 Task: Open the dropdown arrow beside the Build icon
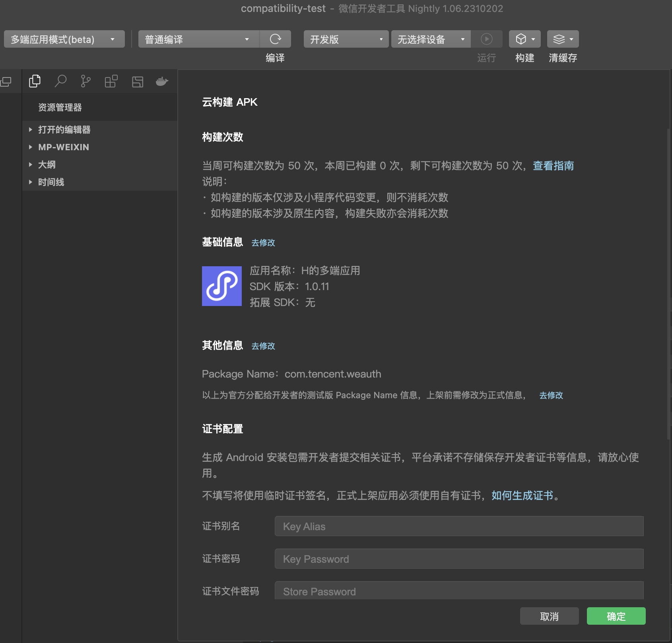(534, 39)
